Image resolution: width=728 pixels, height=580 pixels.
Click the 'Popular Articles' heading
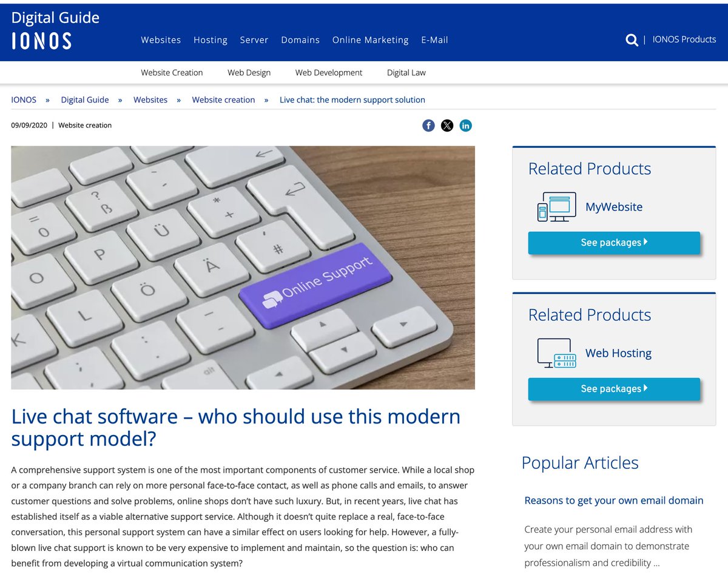[580, 463]
